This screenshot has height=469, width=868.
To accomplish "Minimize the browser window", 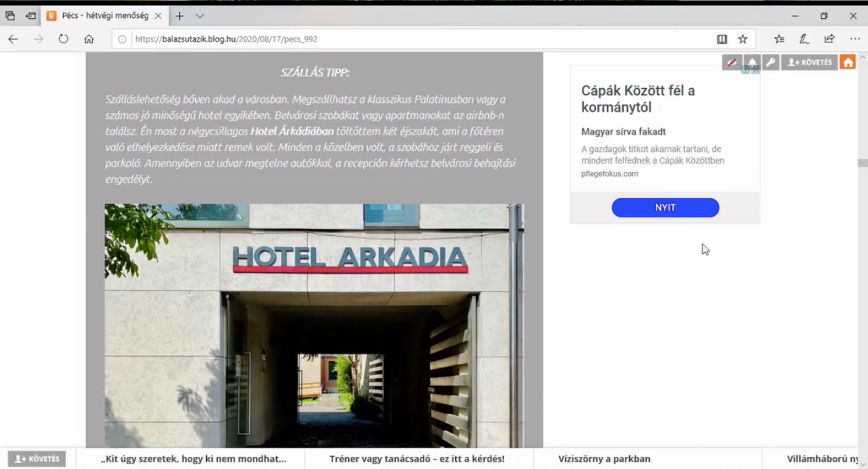I will click(x=795, y=16).
